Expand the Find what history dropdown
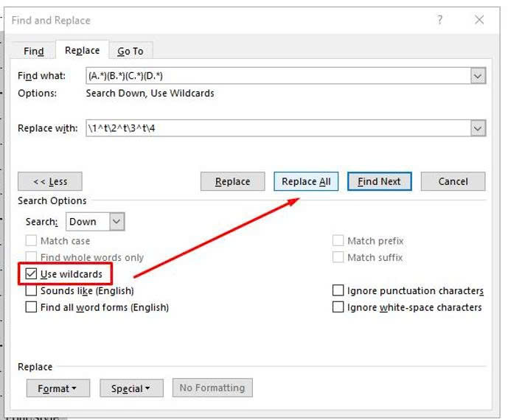Viewport: 508px width, 420px height. [x=478, y=76]
